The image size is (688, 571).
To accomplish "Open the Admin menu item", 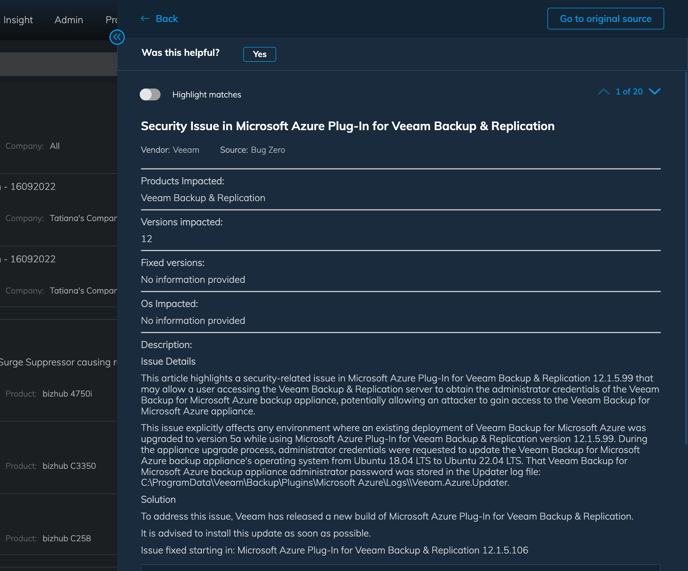I will click(x=68, y=20).
